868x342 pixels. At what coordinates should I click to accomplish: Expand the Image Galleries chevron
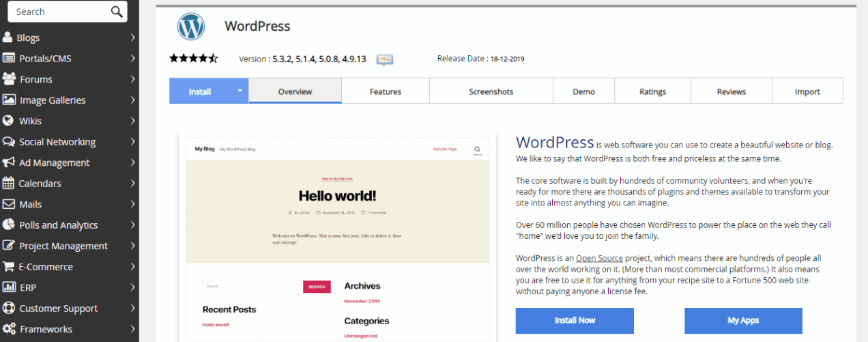[133, 100]
